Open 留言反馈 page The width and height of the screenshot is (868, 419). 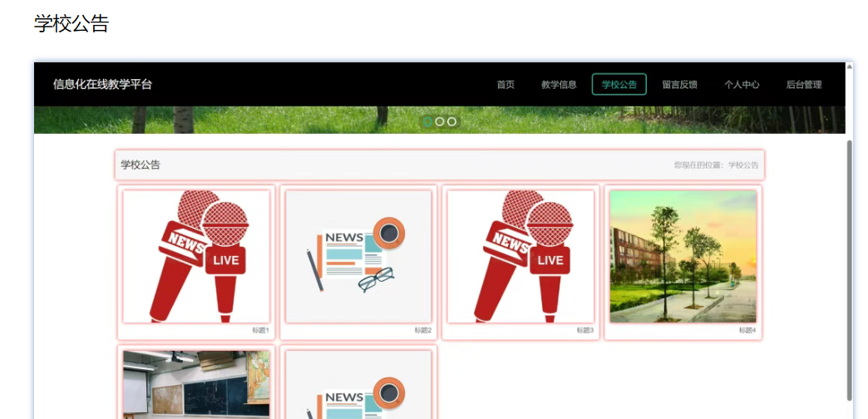(x=679, y=85)
